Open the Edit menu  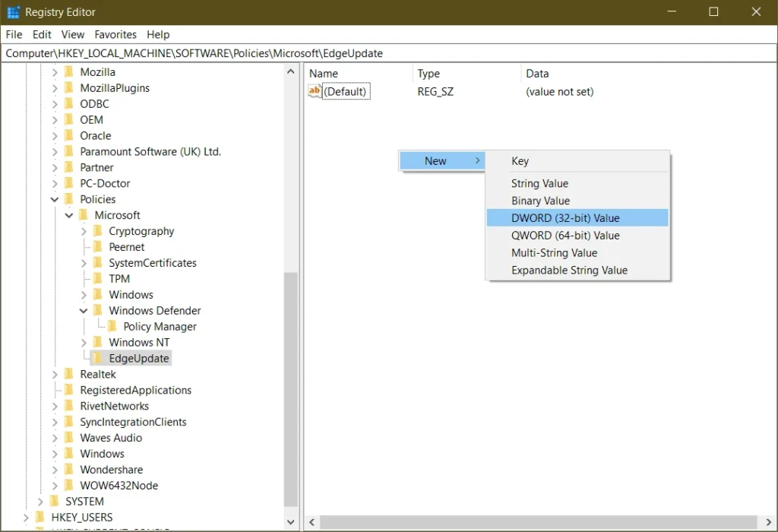42,34
